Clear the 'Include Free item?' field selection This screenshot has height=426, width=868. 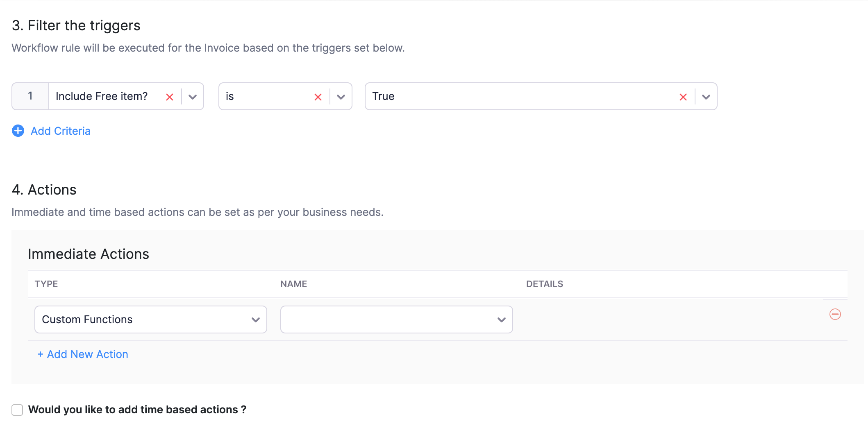(170, 97)
